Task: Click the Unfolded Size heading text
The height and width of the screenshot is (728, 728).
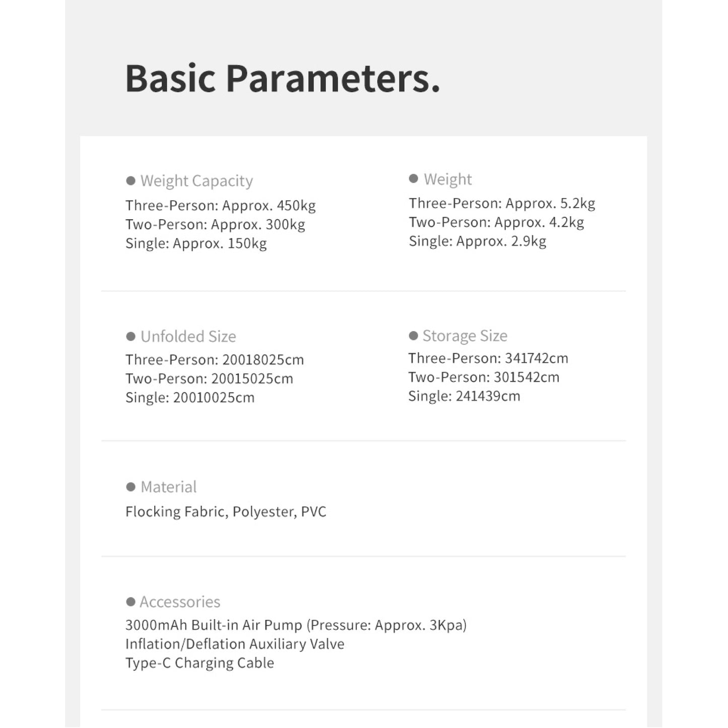Action: coord(188,336)
